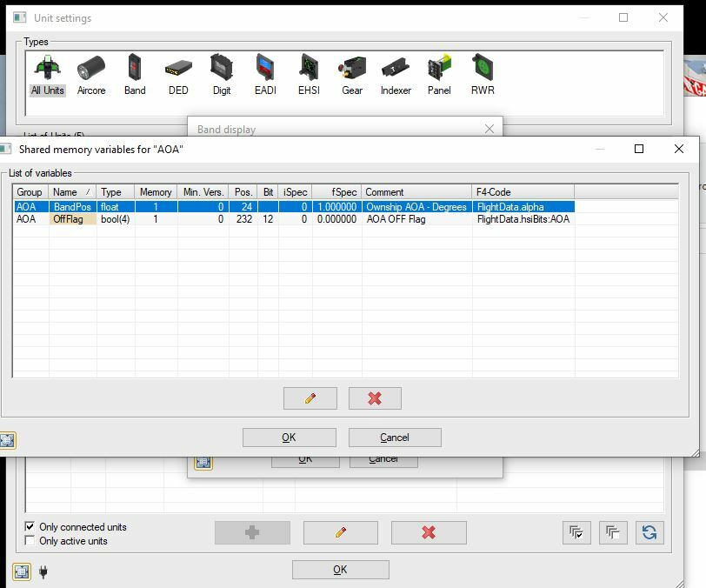Click OK in shared memory variables dialog
Viewport: 706px width, 588px height.
289,438
